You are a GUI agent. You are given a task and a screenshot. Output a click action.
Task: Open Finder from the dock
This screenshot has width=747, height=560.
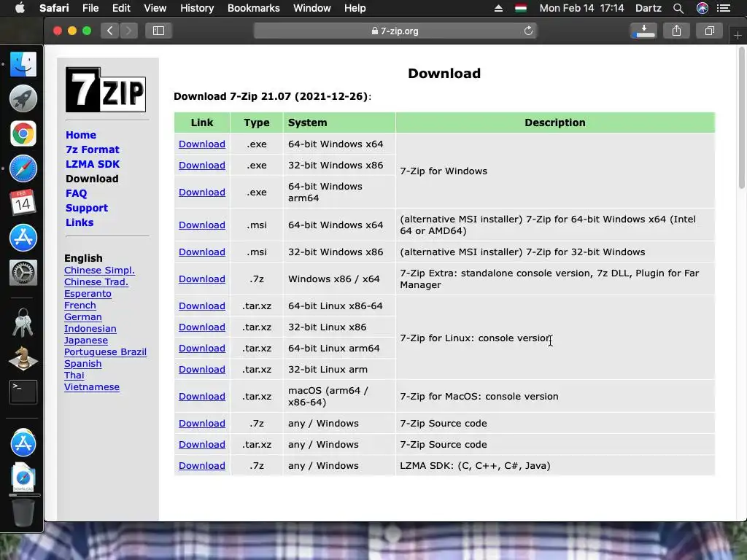(x=23, y=64)
